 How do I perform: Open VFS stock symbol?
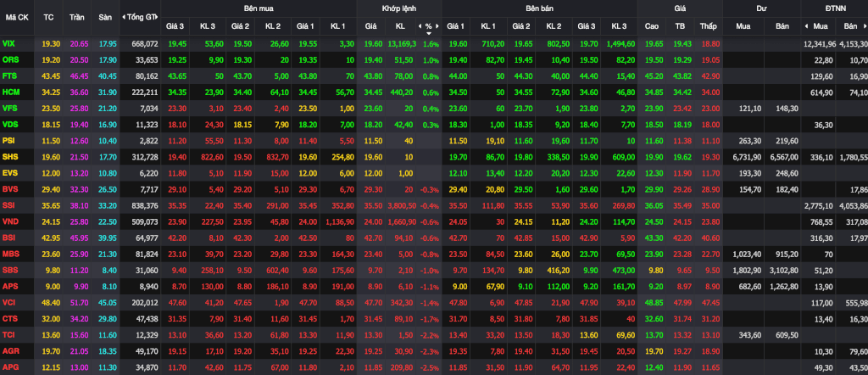9,108
